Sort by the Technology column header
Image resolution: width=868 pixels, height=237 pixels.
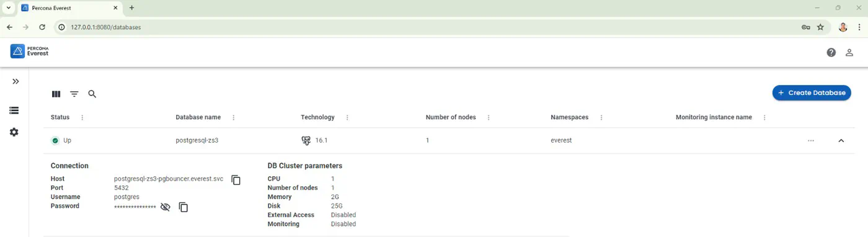[317, 117]
